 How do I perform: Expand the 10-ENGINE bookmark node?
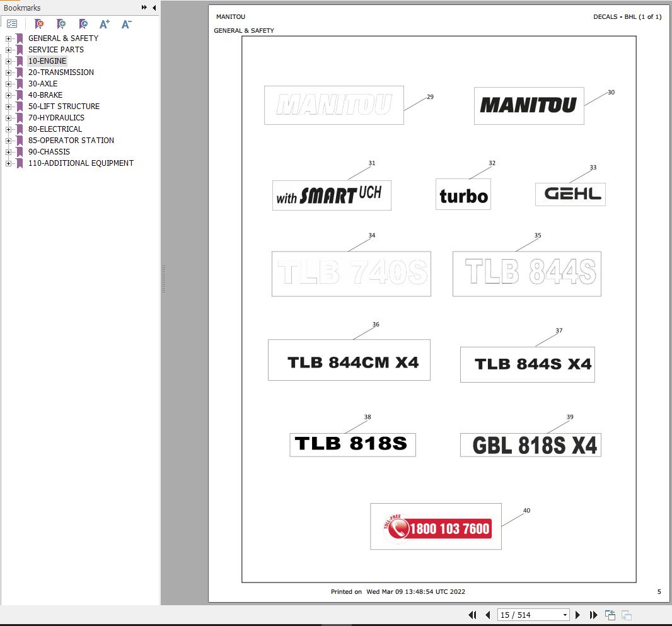click(8, 61)
